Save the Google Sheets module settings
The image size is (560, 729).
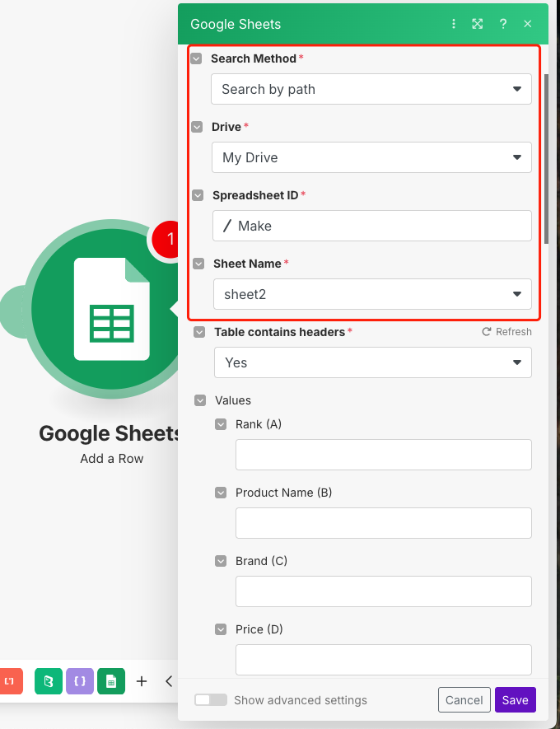516,699
